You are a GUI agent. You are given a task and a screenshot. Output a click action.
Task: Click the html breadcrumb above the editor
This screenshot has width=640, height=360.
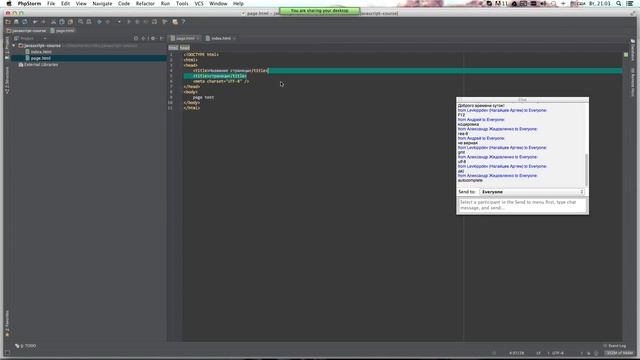click(x=173, y=48)
